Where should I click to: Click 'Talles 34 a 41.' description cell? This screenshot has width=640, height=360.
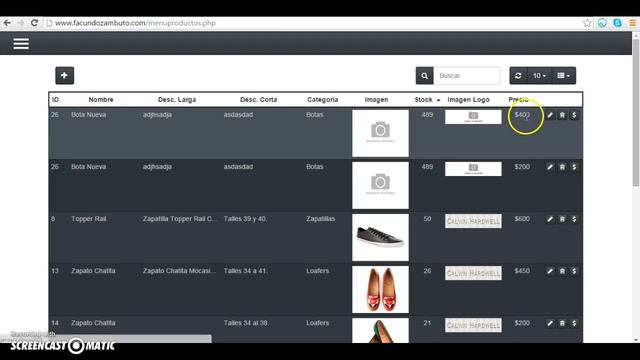[x=245, y=271]
